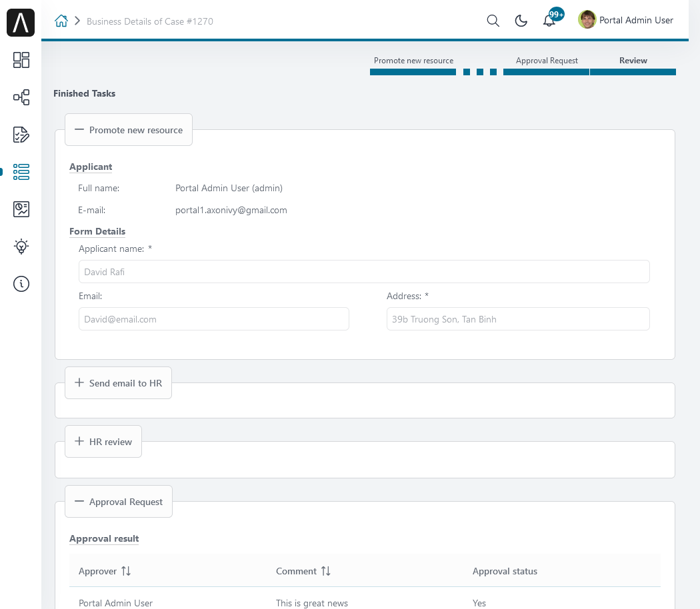The width and height of the screenshot is (700, 609).
Task: Expand the Send email to HR section
Action: point(118,383)
